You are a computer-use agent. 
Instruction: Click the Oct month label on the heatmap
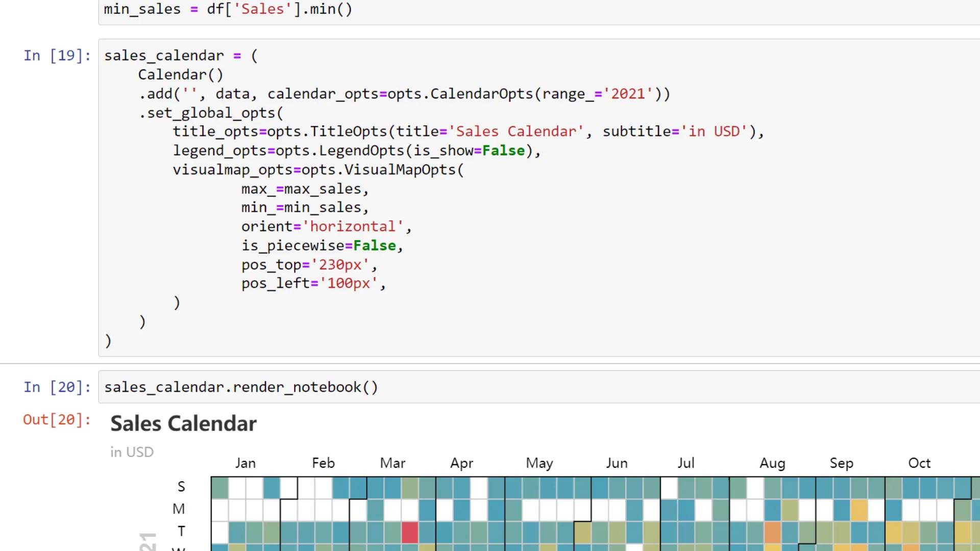(919, 463)
